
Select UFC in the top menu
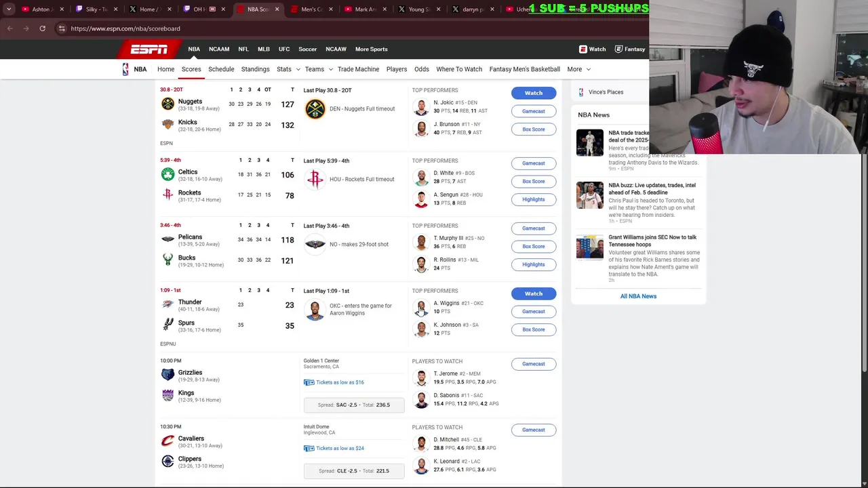tap(284, 49)
